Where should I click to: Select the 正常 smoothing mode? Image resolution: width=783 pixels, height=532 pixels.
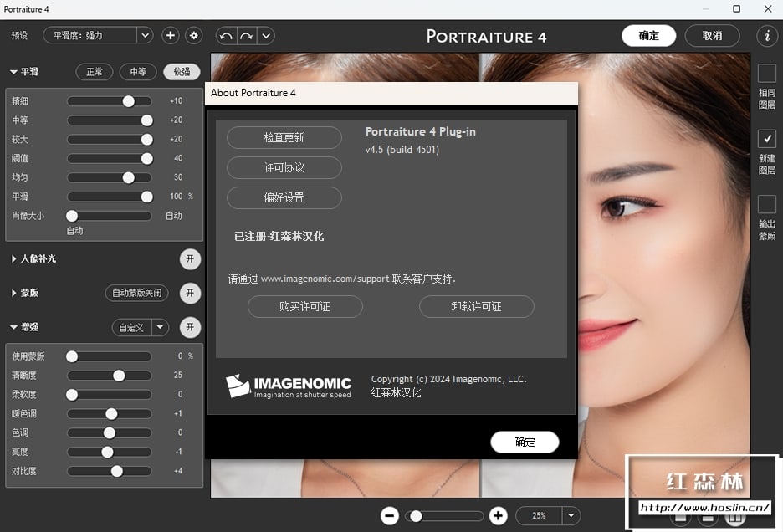point(95,72)
